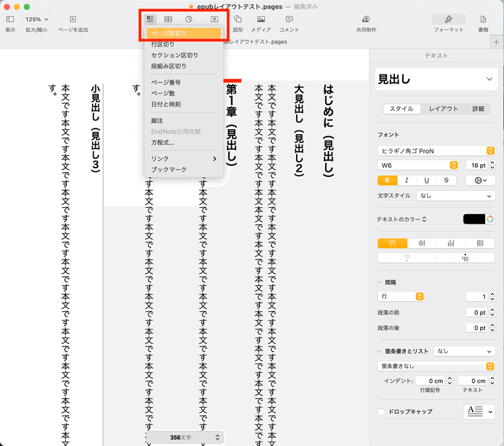Adjust the テキスト indent stepper
Image resolution: width=504 pixels, height=446 pixels.
(x=492, y=380)
